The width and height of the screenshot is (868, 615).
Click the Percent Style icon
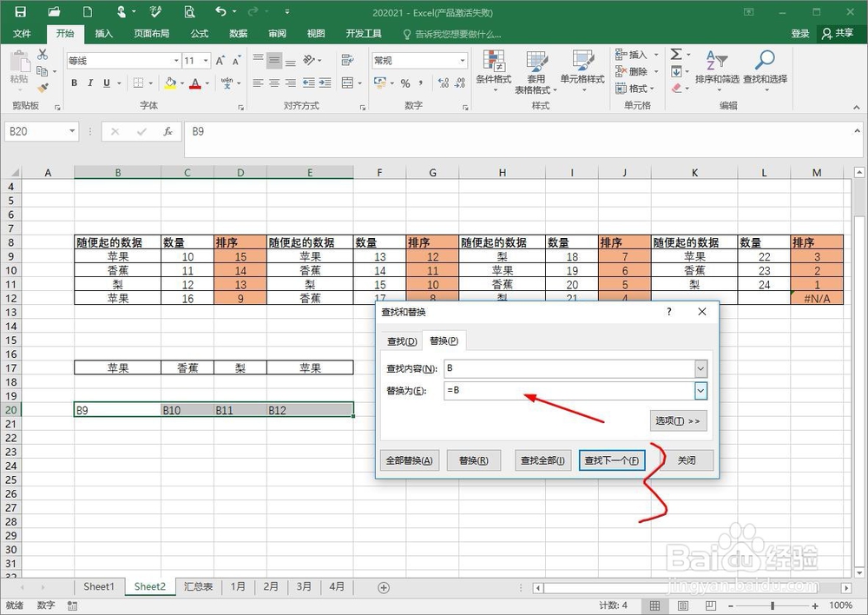coord(405,83)
